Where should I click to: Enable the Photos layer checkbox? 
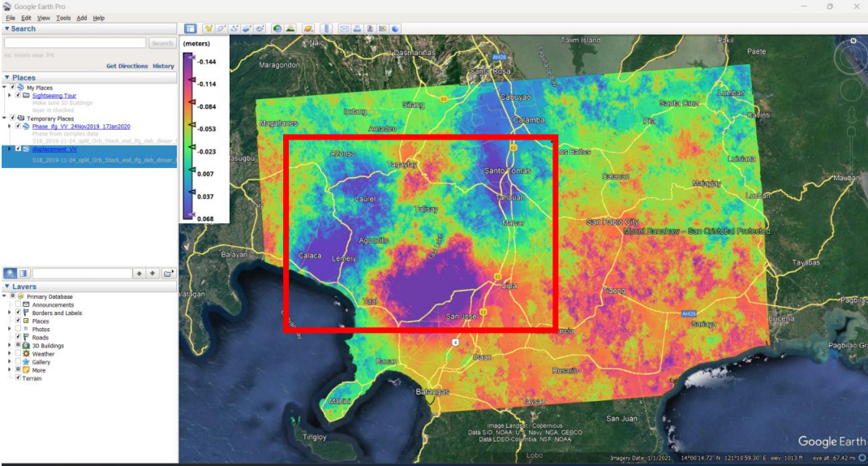(19, 329)
